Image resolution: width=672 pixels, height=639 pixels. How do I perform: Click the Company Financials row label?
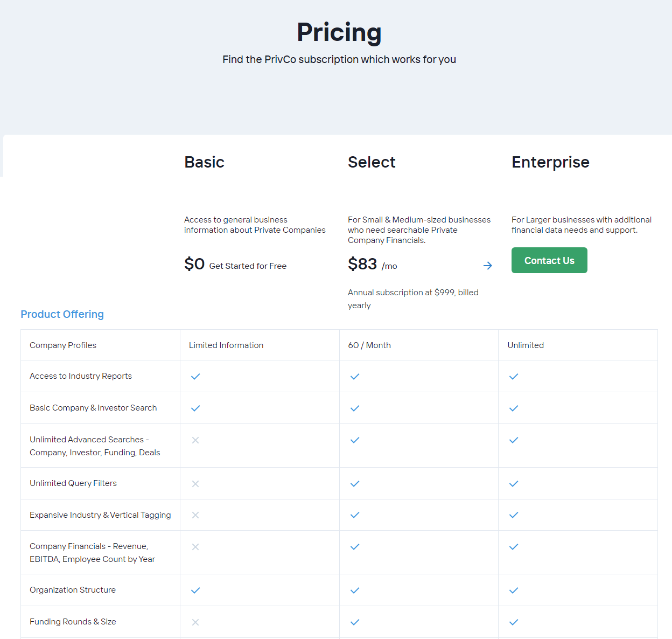[x=92, y=553]
